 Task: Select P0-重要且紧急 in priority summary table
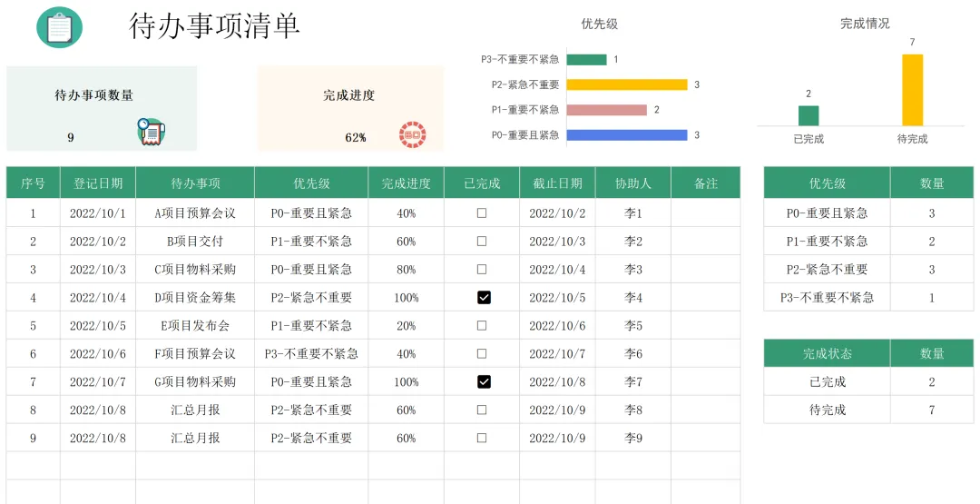point(827,213)
